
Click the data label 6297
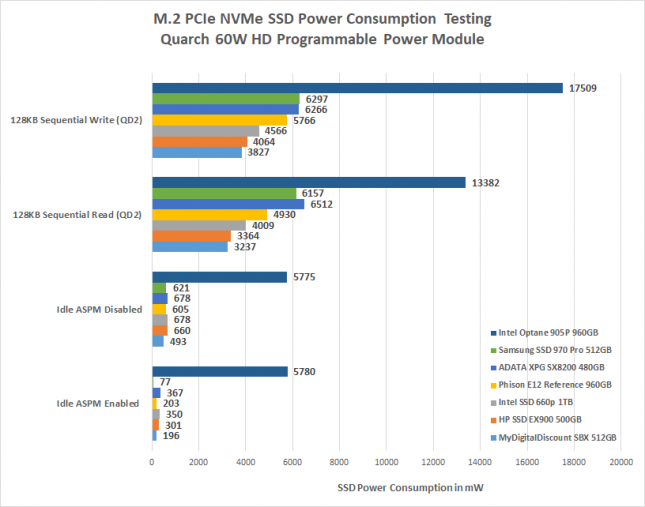tap(316, 99)
